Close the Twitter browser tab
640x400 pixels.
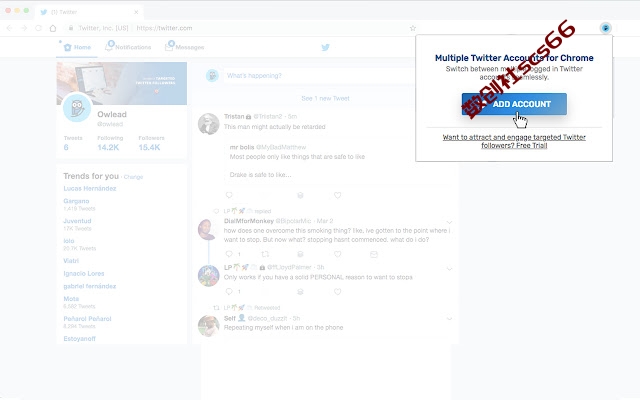(x=136, y=12)
